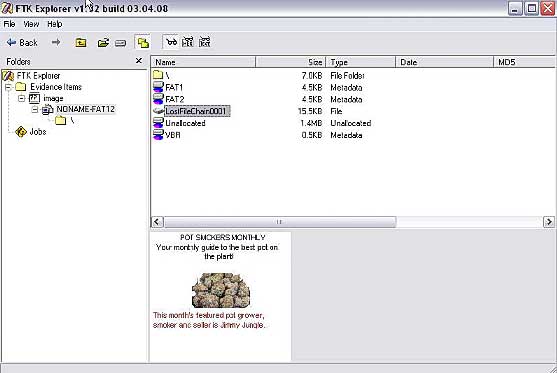557x373 pixels.
Task: Select the backslash folder in file list
Action: (167, 76)
